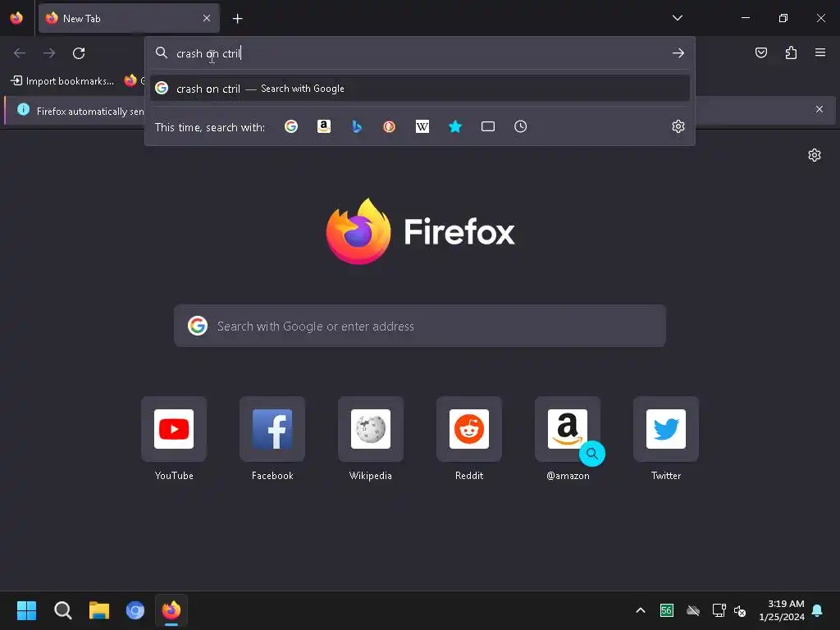Search in open Tabs using the tab icon
Image resolution: width=840 pixels, height=630 pixels.
click(x=488, y=126)
